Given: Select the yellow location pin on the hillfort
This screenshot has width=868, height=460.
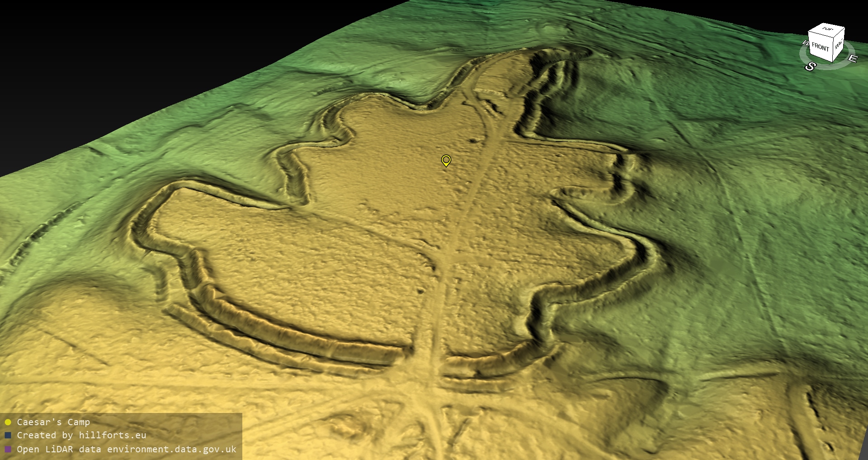Looking at the screenshot, I should point(446,160).
